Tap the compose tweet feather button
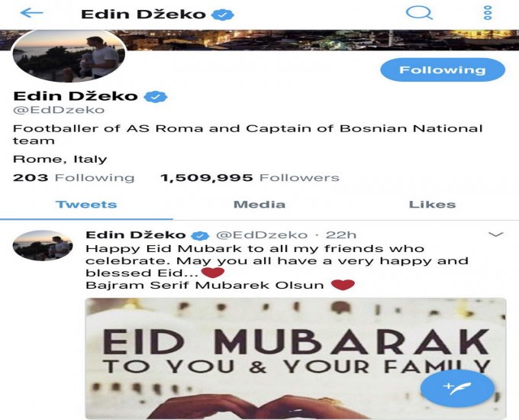Image resolution: width=519 pixels, height=420 pixels. coord(457,388)
